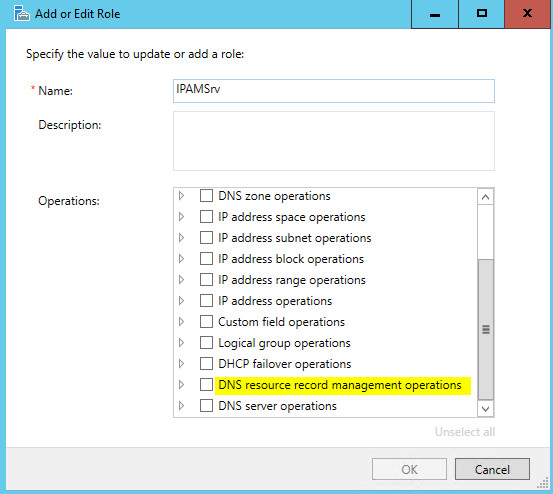The width and height of the screenshot is (553, 494).
Task: Expand the Logical group operations node
Action: tap(181, 342)
